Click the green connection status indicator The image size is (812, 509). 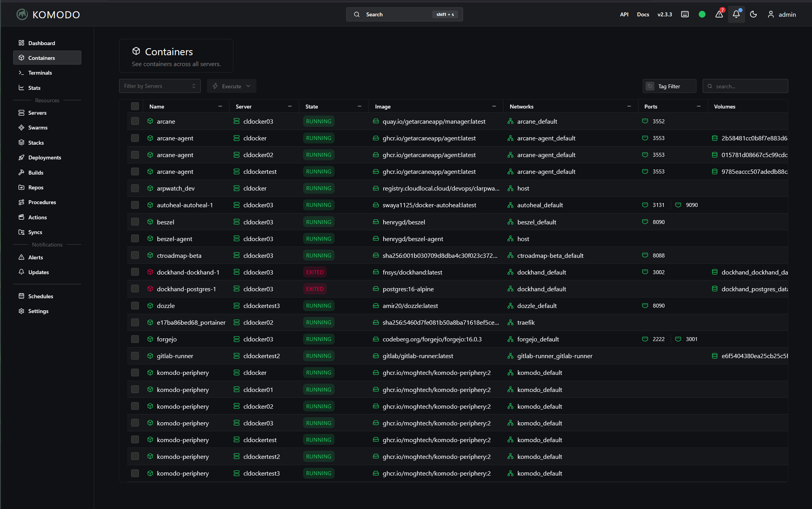702,14
